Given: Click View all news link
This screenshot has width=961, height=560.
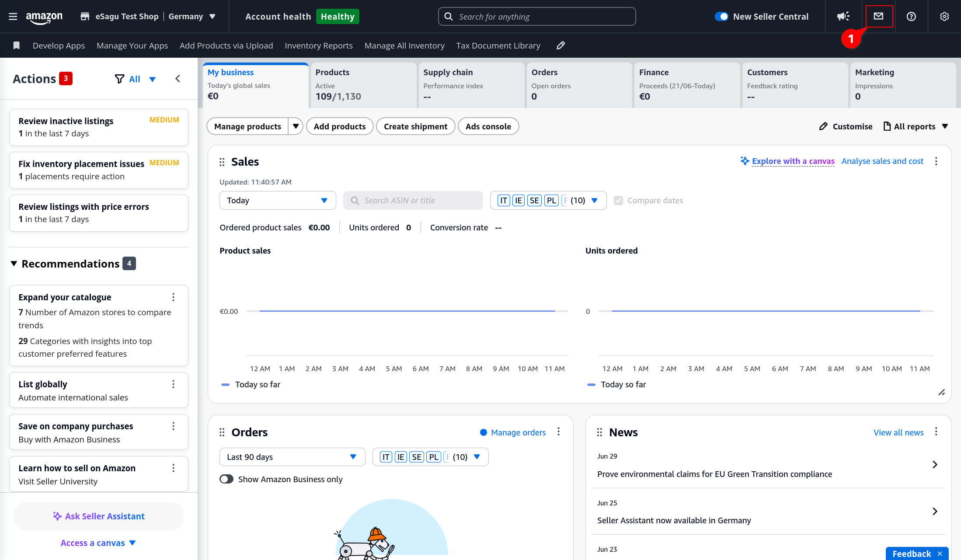Looking at the screenshot, I should coord(898,432).
